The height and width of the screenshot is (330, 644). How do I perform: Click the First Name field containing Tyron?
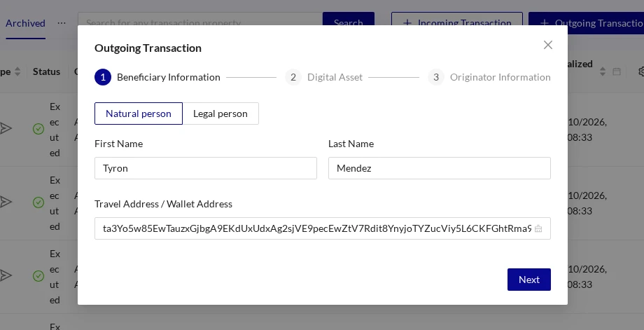[205, 168]
